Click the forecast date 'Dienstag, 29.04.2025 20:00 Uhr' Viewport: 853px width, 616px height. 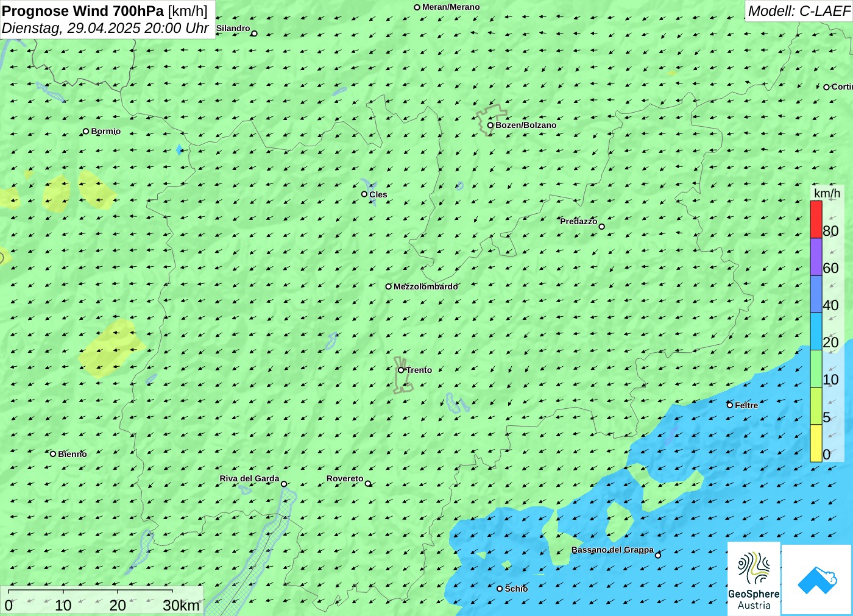(x=105, y=28)
